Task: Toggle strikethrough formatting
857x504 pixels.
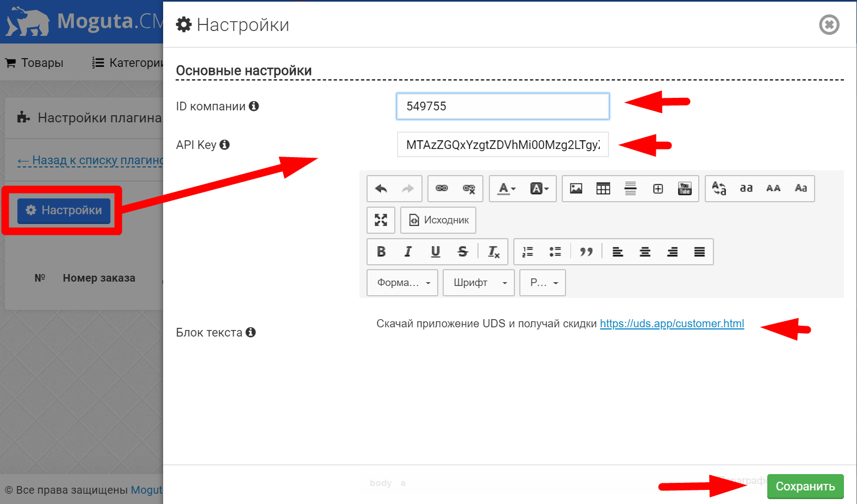Action: [462, 252]
